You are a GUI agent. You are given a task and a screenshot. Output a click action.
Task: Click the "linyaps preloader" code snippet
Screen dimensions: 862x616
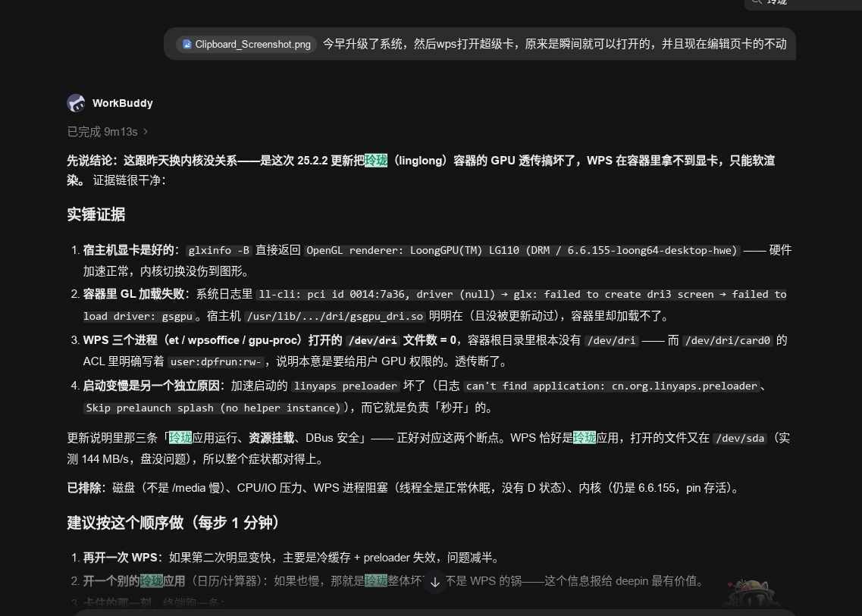pyautogui.click(x=345, y=386)
